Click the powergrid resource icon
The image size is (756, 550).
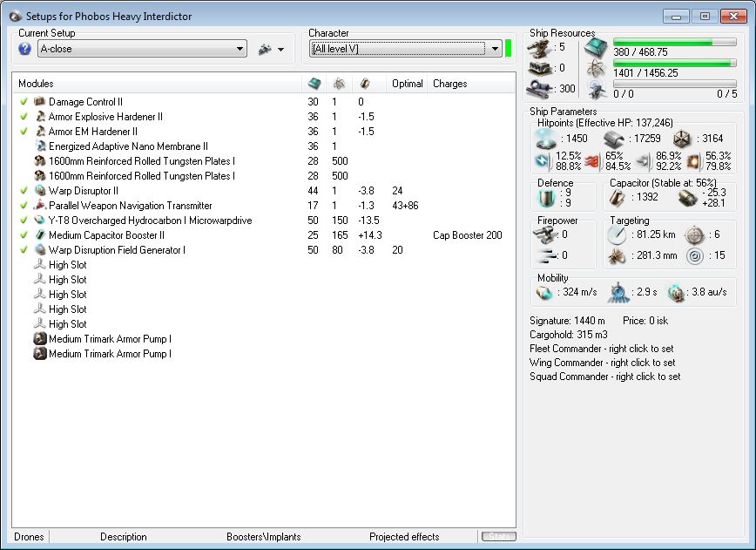pyautogui.click(x=596, y=69)
